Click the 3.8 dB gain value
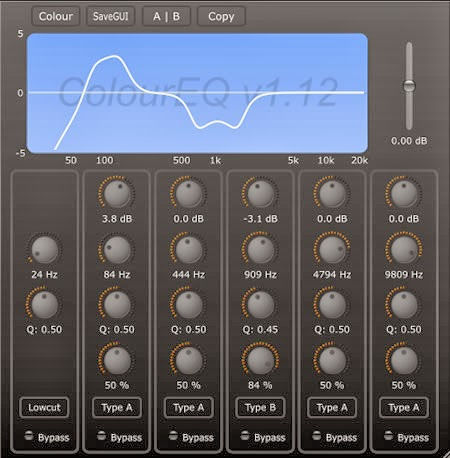This screenshot has height=458, width=450. click(117, 219)
